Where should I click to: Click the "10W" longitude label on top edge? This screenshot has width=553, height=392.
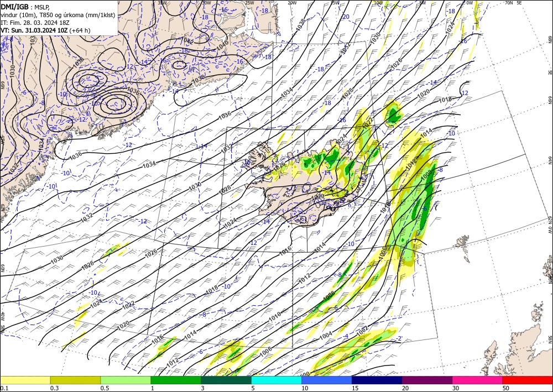[x=378, y=3]
